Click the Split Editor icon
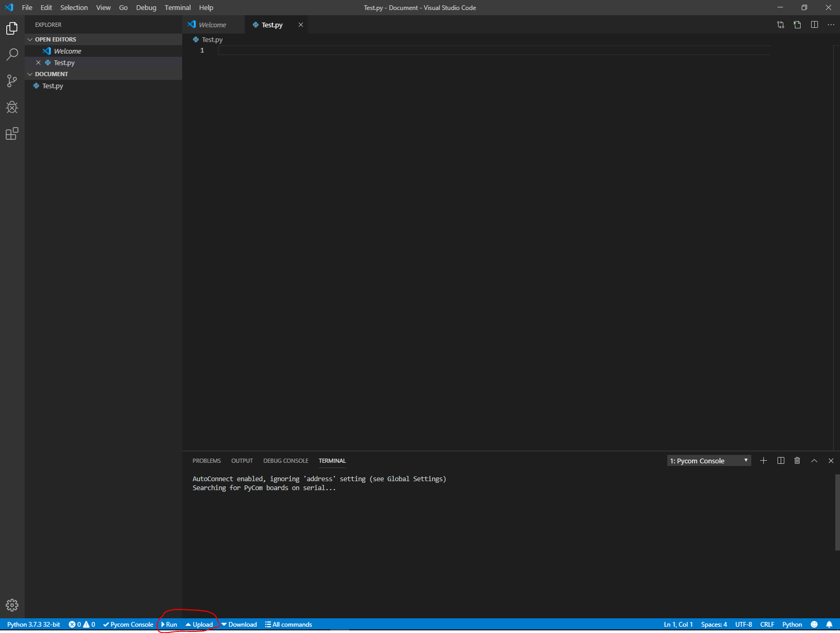 click(814, 25)
